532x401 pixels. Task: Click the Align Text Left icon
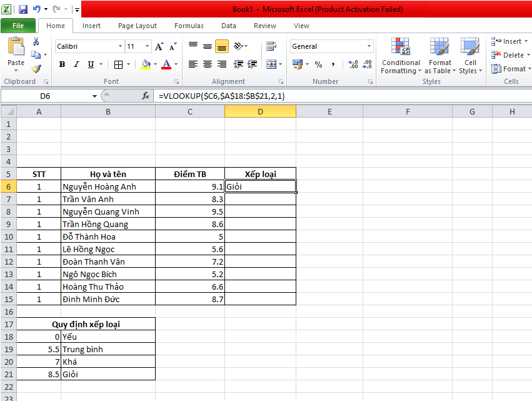click(193, 64)
